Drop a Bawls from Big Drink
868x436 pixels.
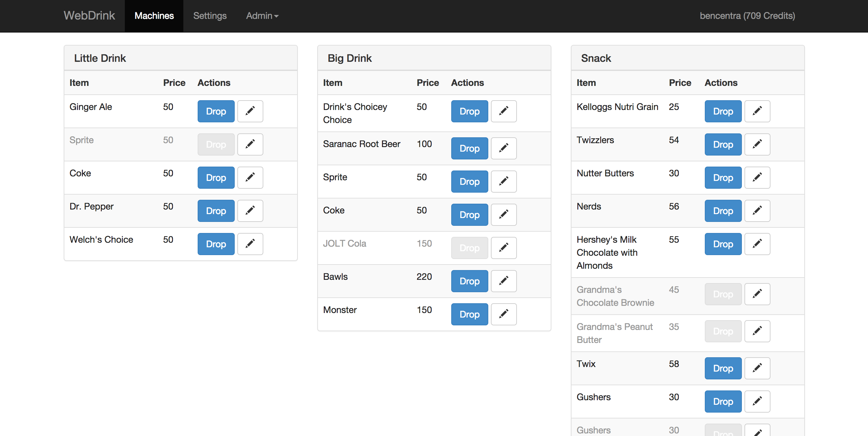tap(469, 281)
